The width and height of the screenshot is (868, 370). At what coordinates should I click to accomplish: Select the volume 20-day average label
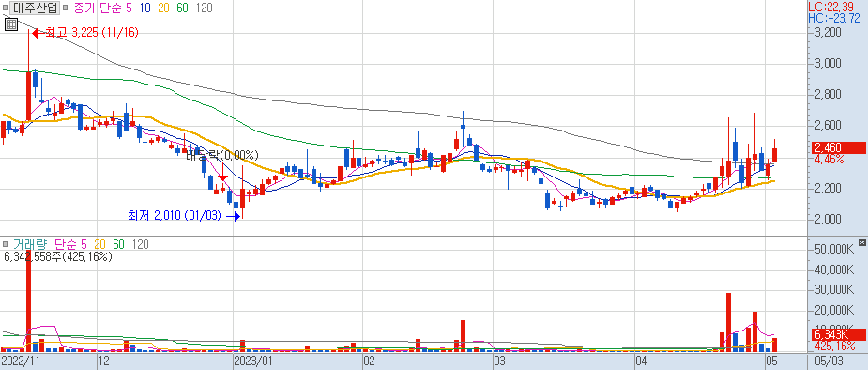(100, 244)
